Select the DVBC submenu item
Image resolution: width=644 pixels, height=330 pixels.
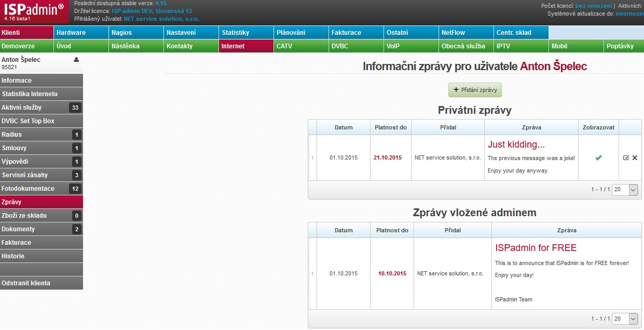357,46
